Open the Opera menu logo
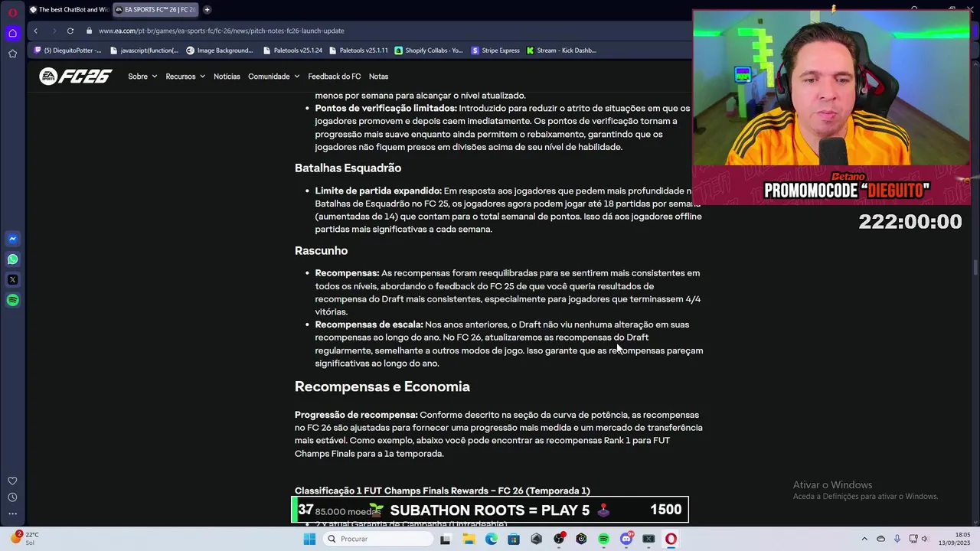980x551 pixels. tap(12, 11)
